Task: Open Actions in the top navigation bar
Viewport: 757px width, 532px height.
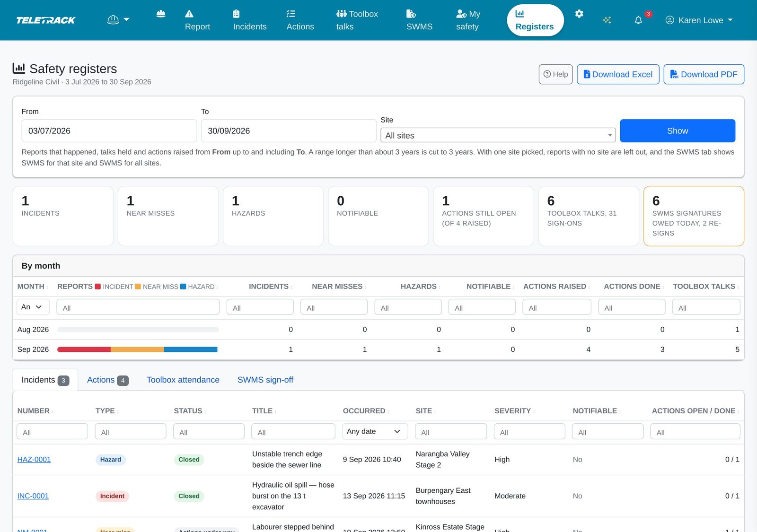Action: [300, 20]
